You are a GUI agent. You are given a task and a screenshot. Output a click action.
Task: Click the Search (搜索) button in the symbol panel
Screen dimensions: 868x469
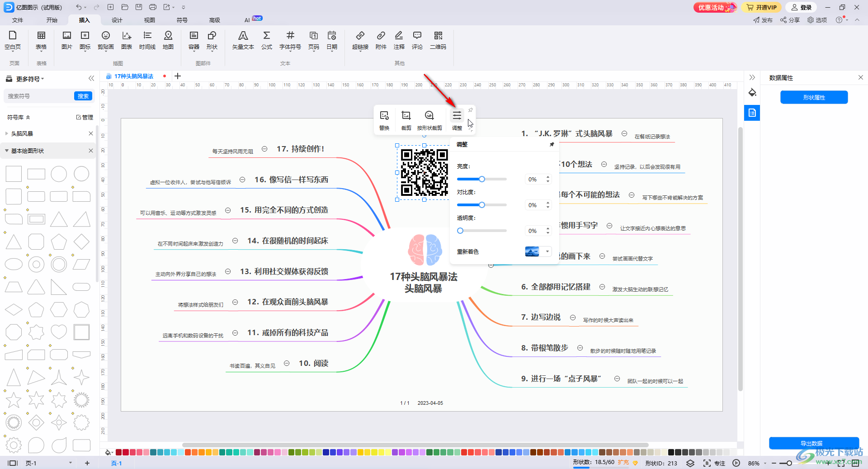tap(83, 96)
